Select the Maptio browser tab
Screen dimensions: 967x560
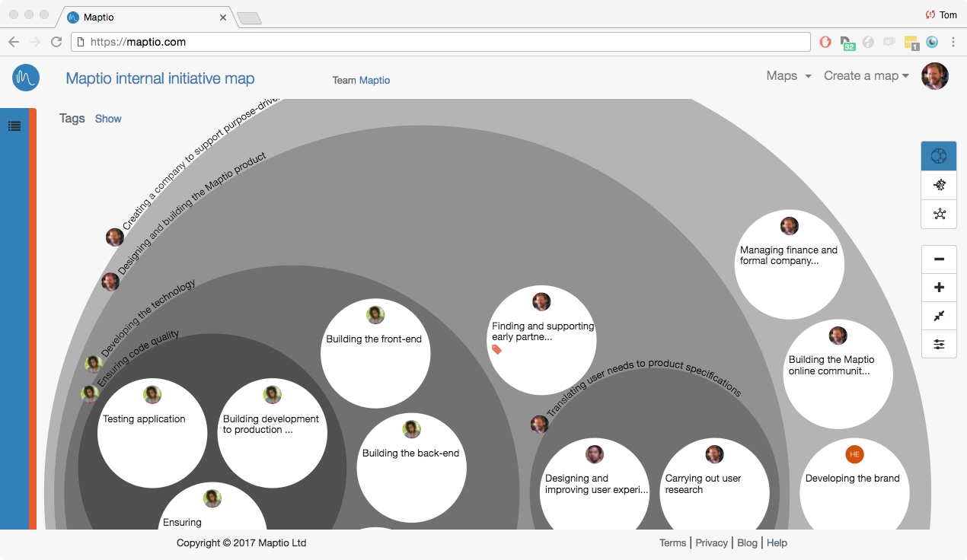pos(148,17)
